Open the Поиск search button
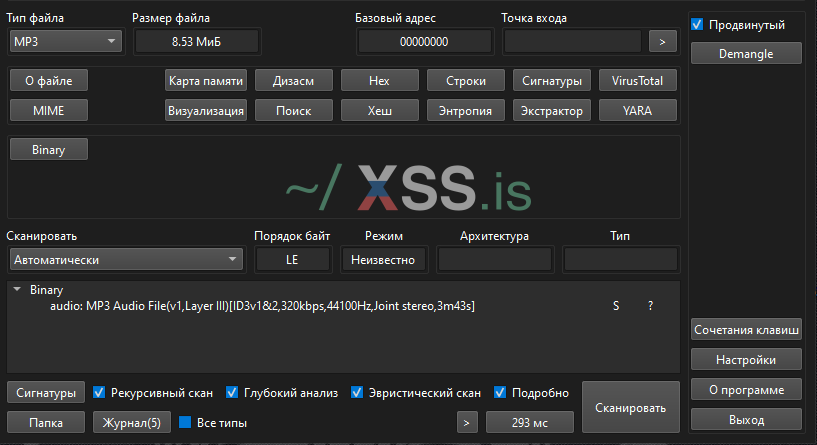 coord(294,110)
